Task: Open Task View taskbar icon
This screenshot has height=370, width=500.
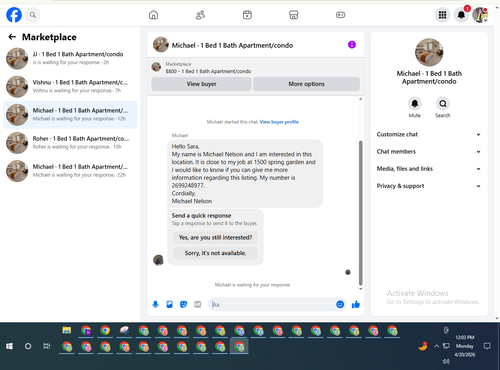Action: [47, 346]
